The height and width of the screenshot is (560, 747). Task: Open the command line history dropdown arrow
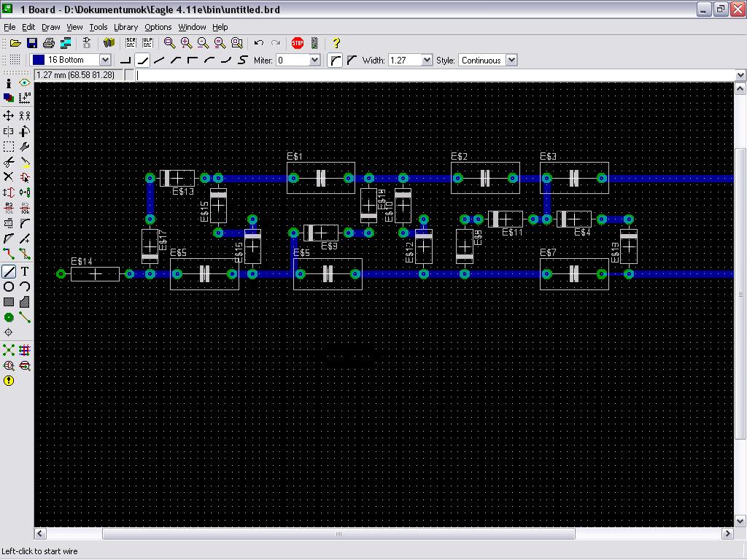740,75
